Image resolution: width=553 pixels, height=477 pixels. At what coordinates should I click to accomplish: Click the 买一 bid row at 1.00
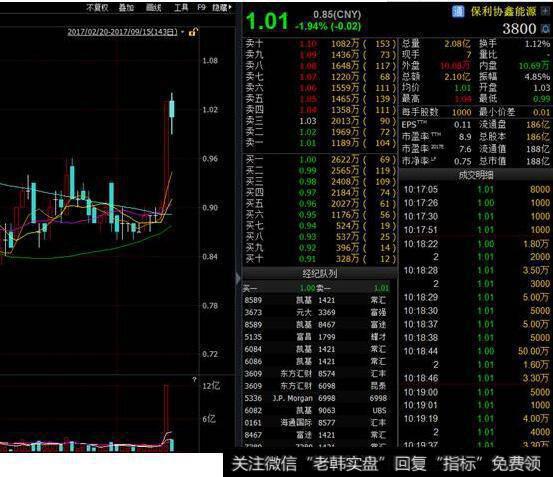click(x=320, y=160)
